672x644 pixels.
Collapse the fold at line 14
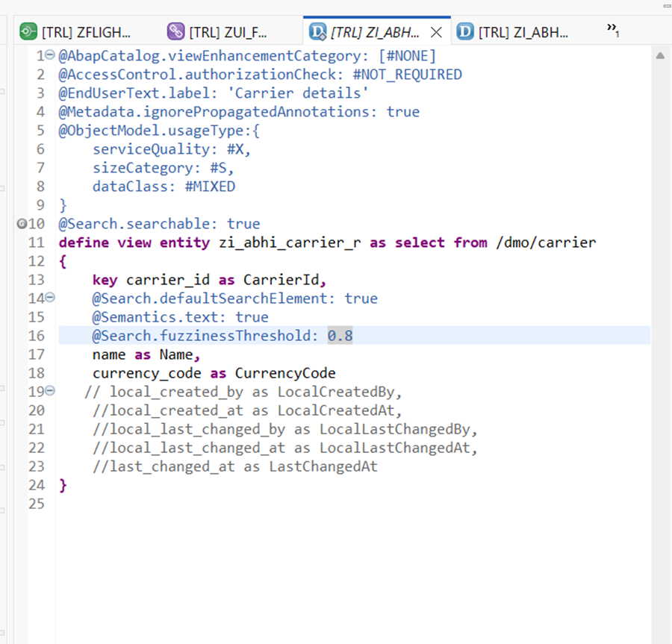pyautogui.click(x=50, y=298)
